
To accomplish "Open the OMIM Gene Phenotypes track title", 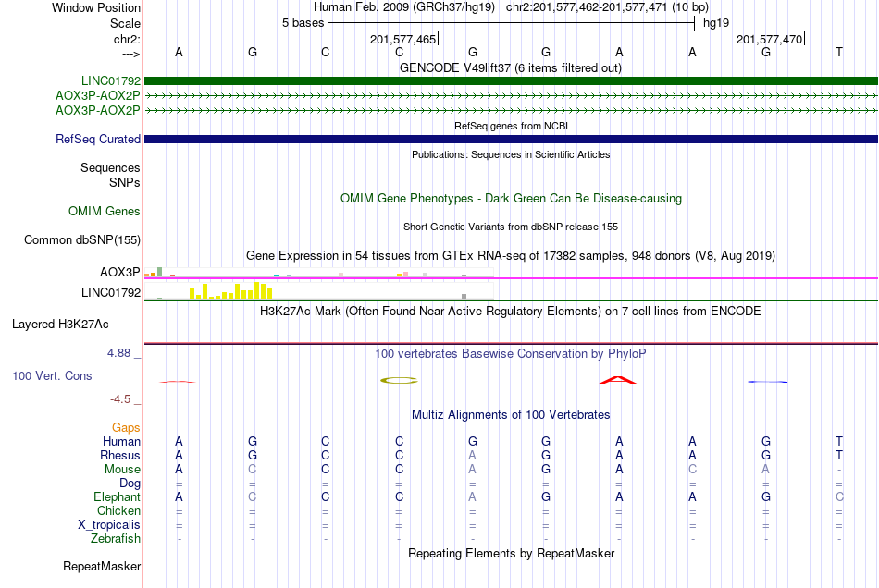I will click(x=511, y=198).
